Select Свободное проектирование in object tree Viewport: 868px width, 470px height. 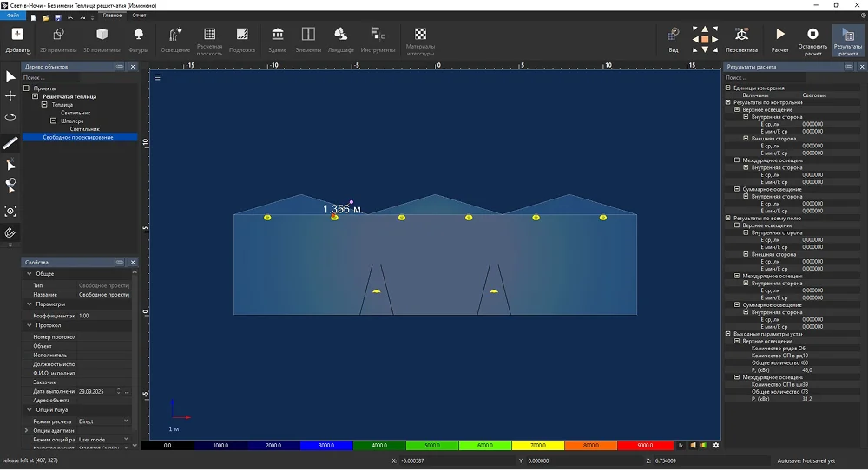(x=78, y=137)
